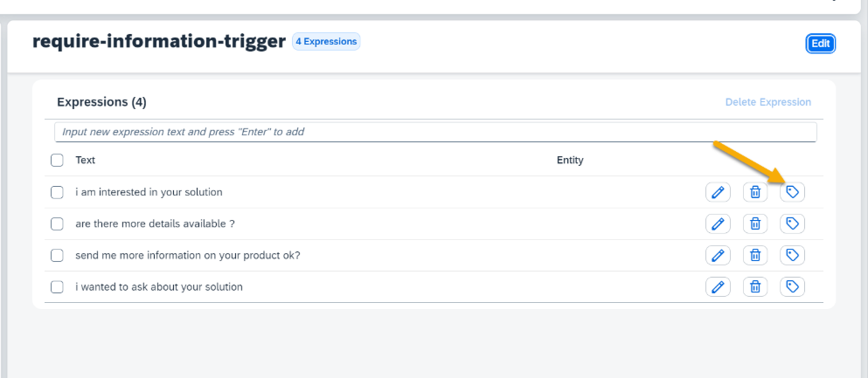Viewport: 868px width, 378px height.
Task: Delete the "i am interested in your solution" row
Action: 755,192
